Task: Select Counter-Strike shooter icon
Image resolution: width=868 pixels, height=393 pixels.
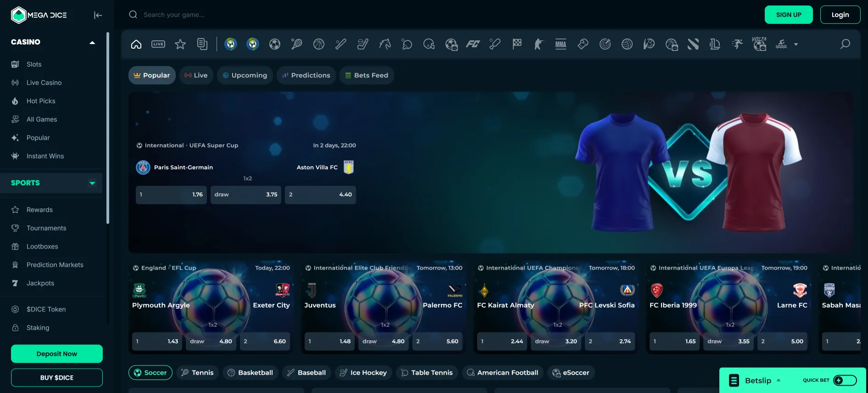Action: pos(539,44)
